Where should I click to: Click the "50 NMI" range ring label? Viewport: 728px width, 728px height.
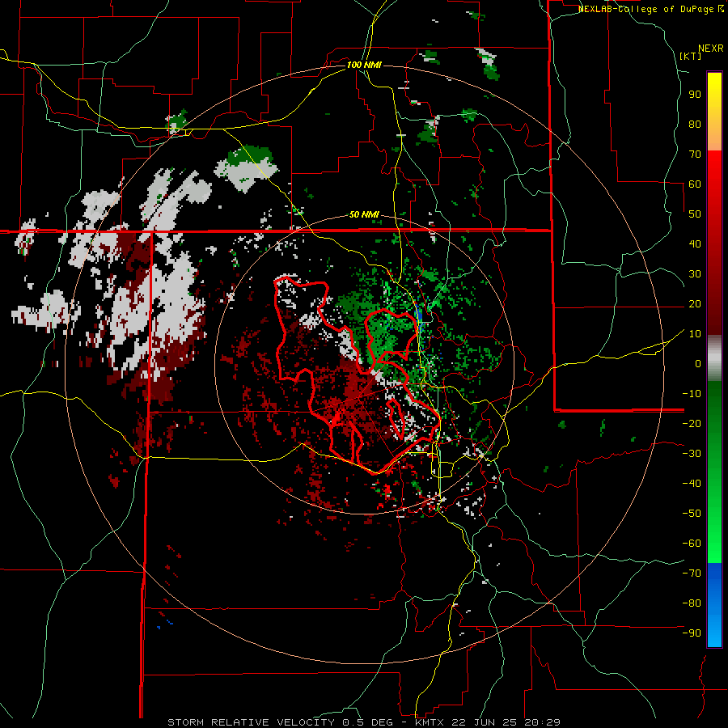pyautogui.click(x=364, y=214)
